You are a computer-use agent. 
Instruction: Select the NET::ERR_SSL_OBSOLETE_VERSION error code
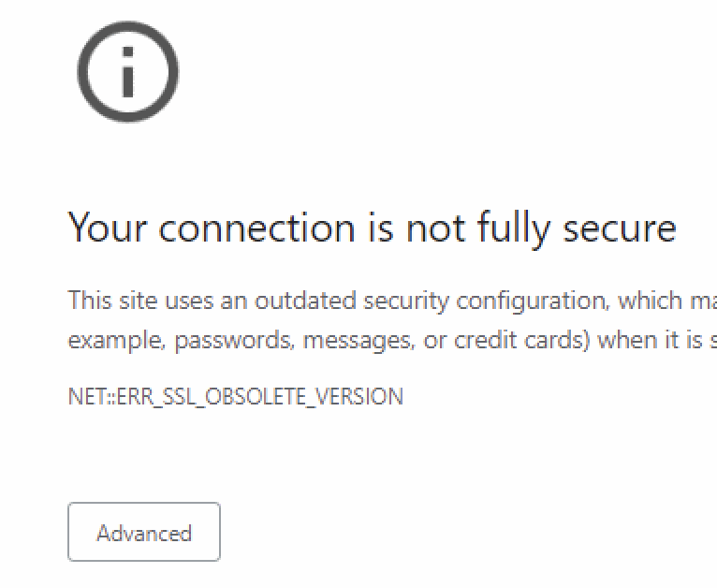click(236, 396)
